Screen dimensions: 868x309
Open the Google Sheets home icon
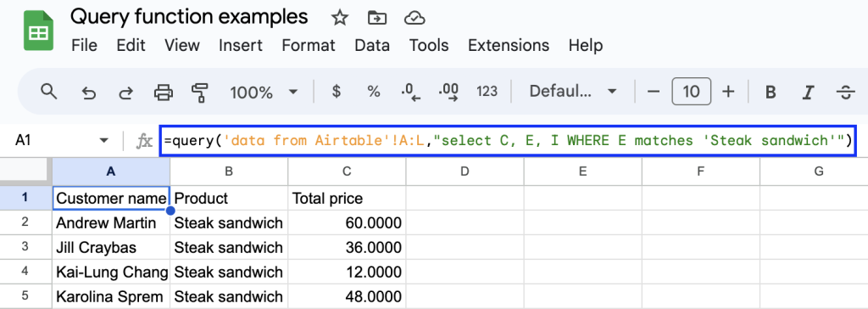tap(37, 31)
